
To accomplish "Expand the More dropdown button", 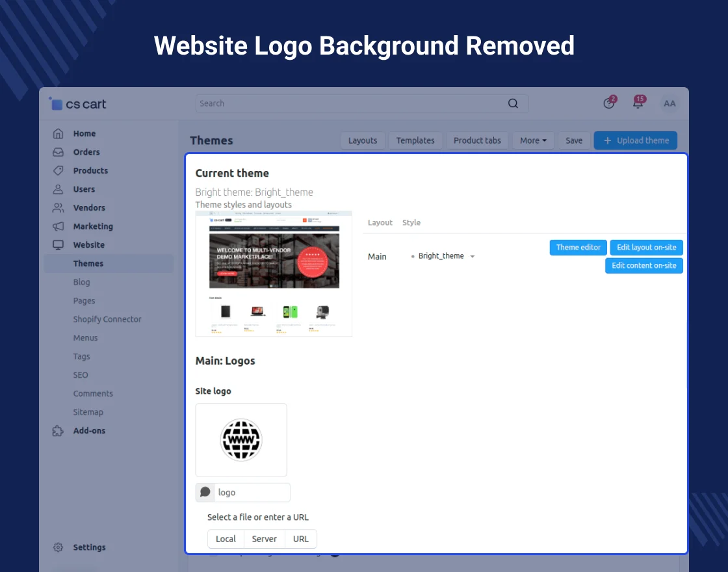I will click(532, 140).
